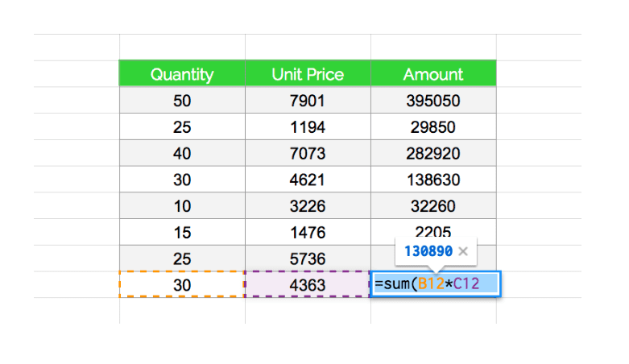Image resolution: width=629 pixels, height=364 pixels.
Task: Select the Unit Price header cell
Action: pyautogui.click(x=308, y=73)
